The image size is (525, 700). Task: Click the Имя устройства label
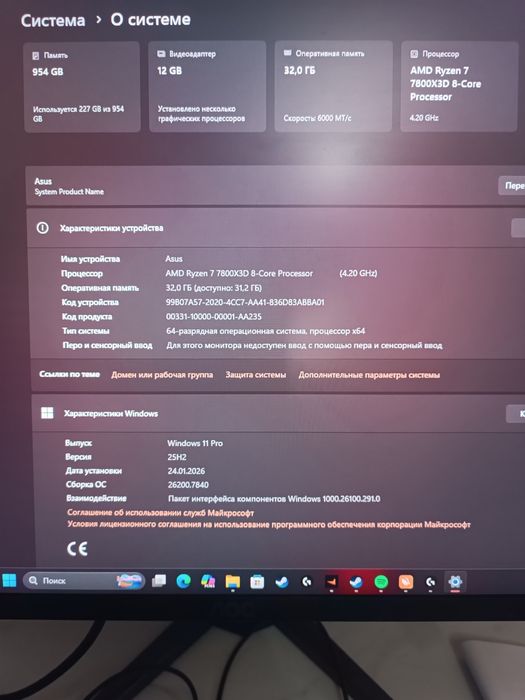coord(91,259)
